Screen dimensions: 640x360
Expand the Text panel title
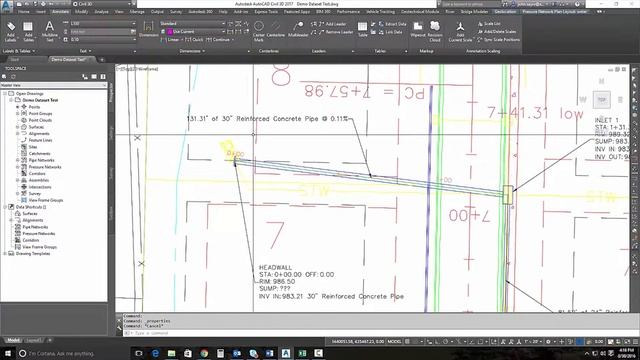(85, 51)
